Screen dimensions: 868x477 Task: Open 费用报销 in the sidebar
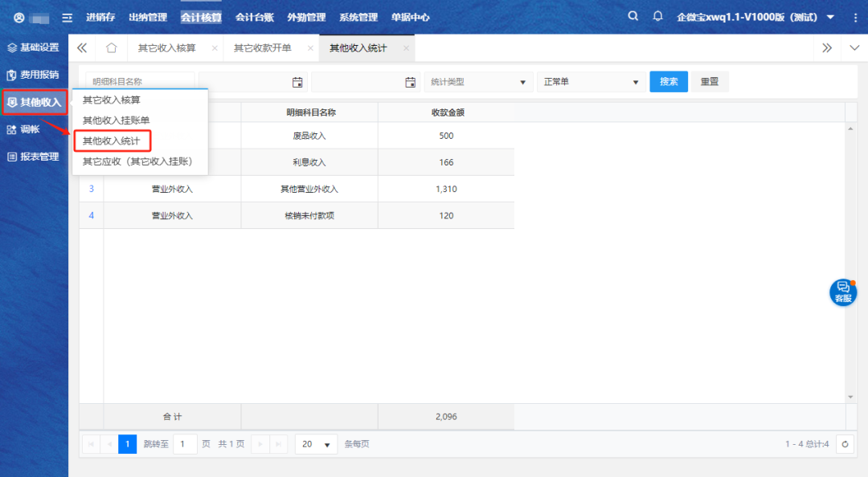click(x=34, y=75)
